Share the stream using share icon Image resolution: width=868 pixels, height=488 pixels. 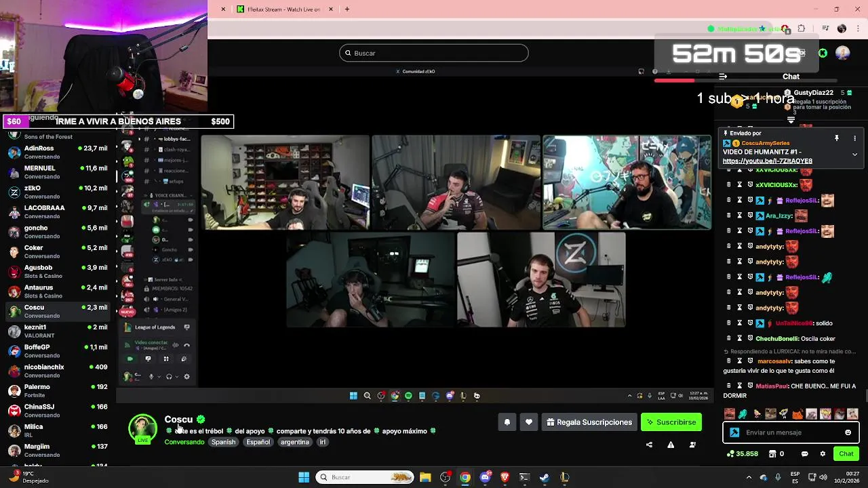[x=649, y=445]
